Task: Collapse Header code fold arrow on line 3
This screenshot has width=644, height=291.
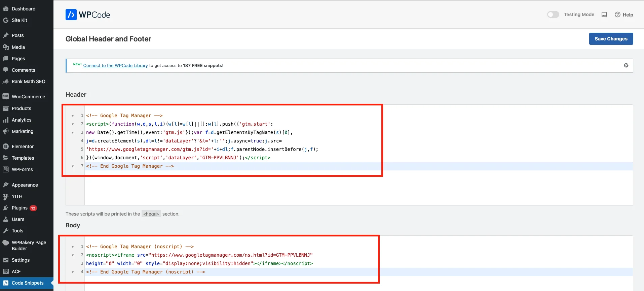Action: (73, 132)
